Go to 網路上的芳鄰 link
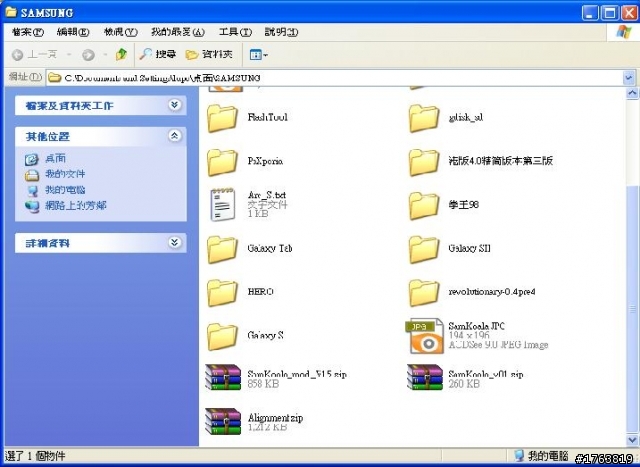Image resolution: width=640 pixels, height=467 pixels. [x=76, y=205]
